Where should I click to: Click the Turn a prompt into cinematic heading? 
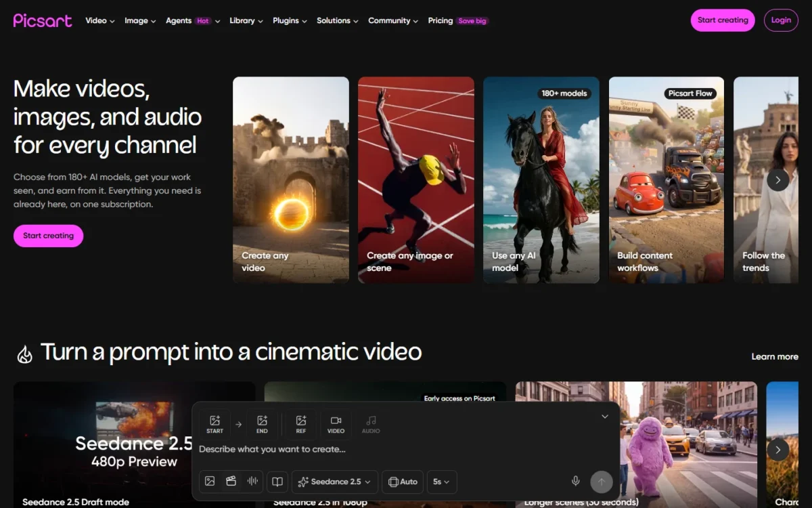tap(231, 352)
